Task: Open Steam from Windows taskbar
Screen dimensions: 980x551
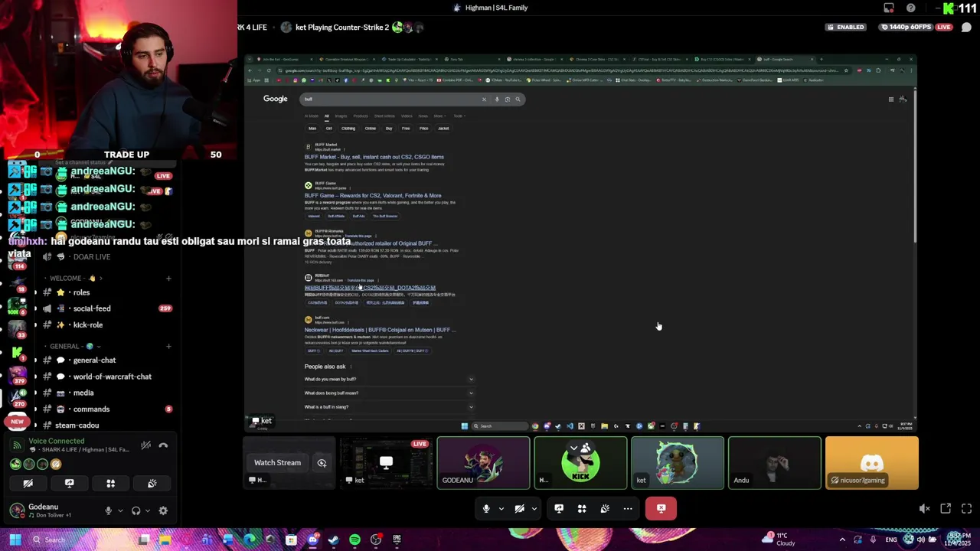Action: pos(333,540)
